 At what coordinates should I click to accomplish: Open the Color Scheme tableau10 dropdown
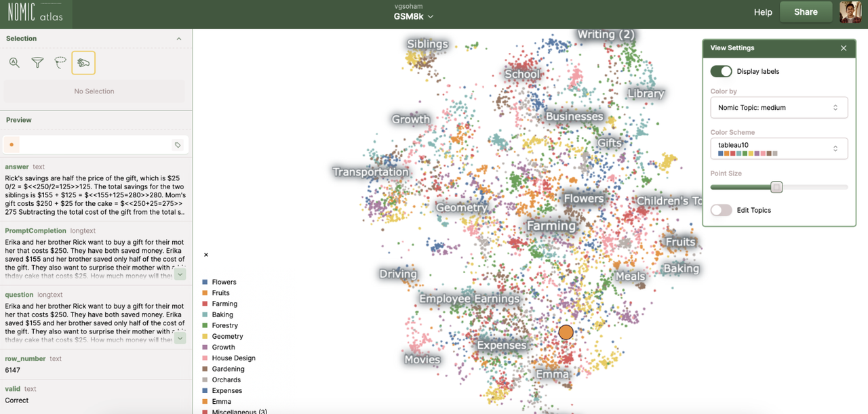click(778, 148)
